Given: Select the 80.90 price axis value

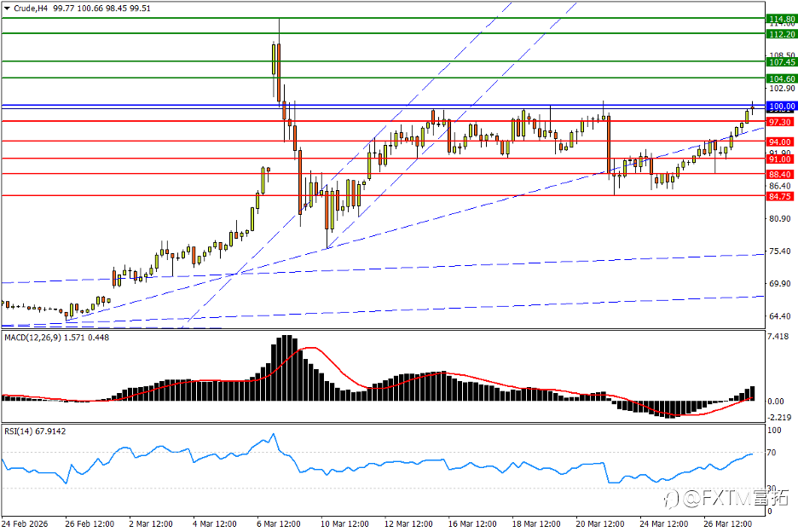Looking at the screenshot, I should coord(780,218).
